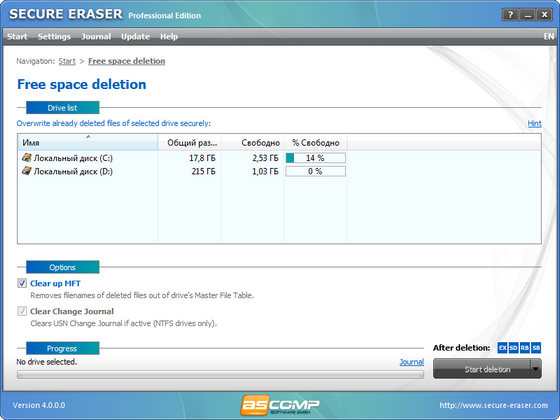Image resolution: width=560 pixels, height=420 pixels.
Task: Toggle the Clear Change Journal checkbox
Action: 22,311
